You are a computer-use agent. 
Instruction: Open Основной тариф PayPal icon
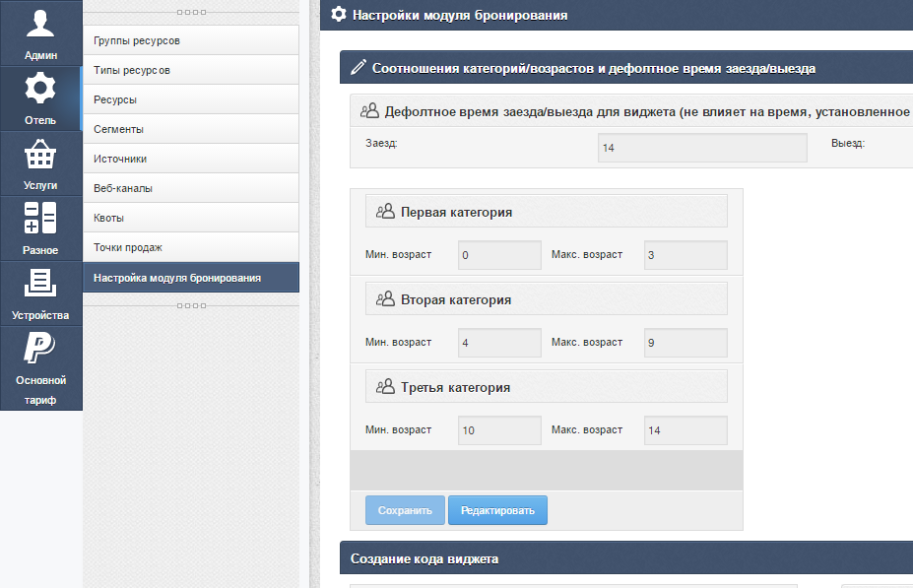40,348
